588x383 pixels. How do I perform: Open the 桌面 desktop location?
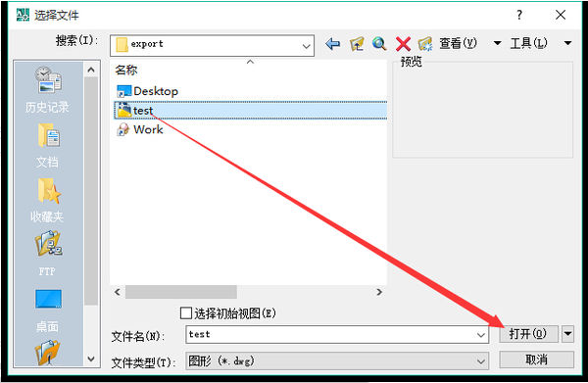click(x=48, y=311)
